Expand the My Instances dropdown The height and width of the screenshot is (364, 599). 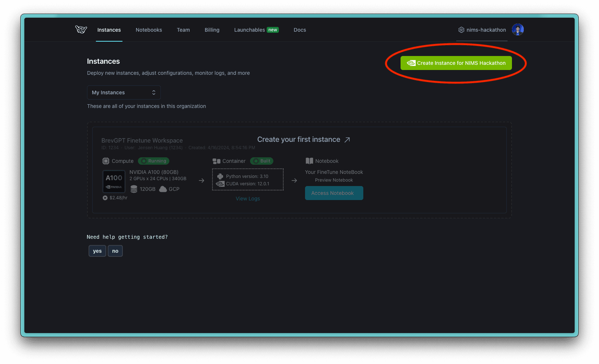pyautogui.click(x=124, y=92)
